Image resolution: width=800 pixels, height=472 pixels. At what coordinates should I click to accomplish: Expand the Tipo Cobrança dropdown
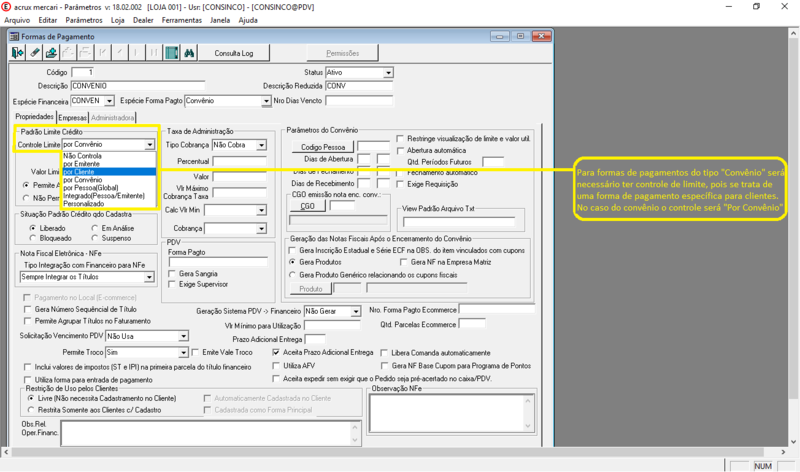262,146
